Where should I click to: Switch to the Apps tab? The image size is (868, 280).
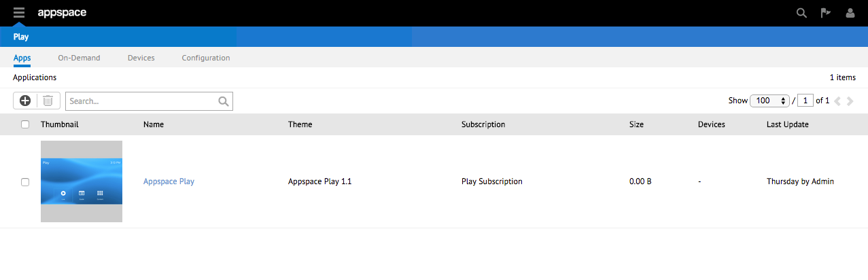click(22, 58)
